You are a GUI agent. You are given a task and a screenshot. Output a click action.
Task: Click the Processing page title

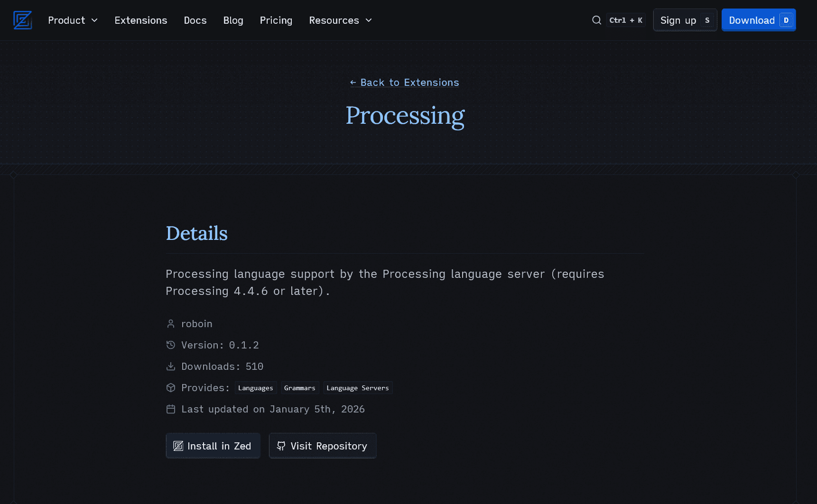405,116
